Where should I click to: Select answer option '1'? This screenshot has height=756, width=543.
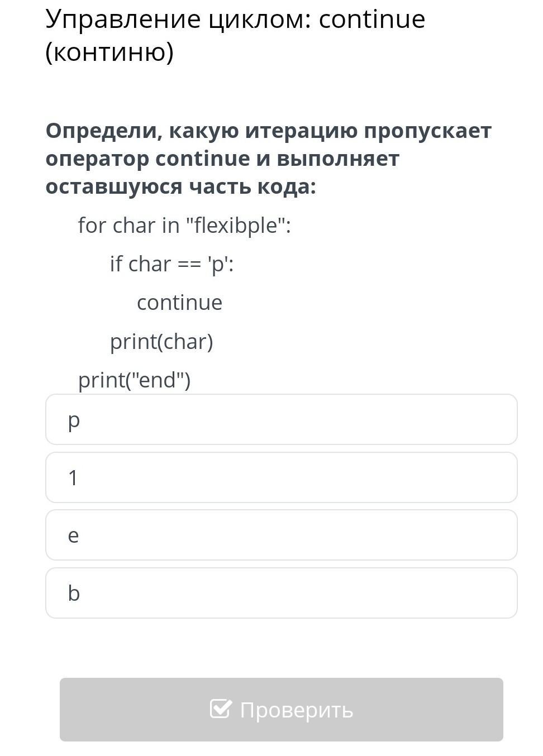pyautogui.click(x=281, y=477)
